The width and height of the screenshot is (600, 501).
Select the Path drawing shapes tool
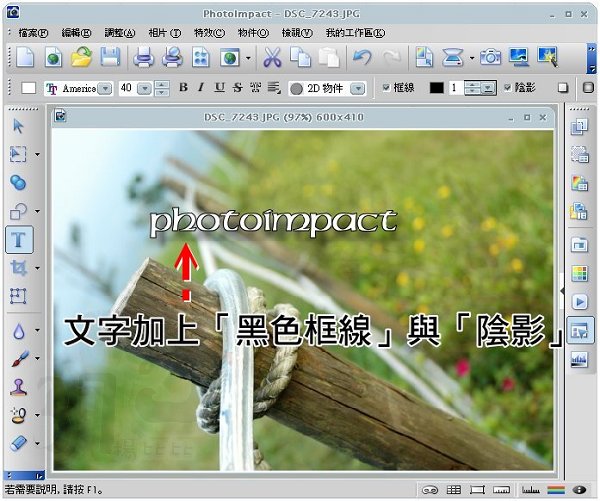tap(18, 211)
